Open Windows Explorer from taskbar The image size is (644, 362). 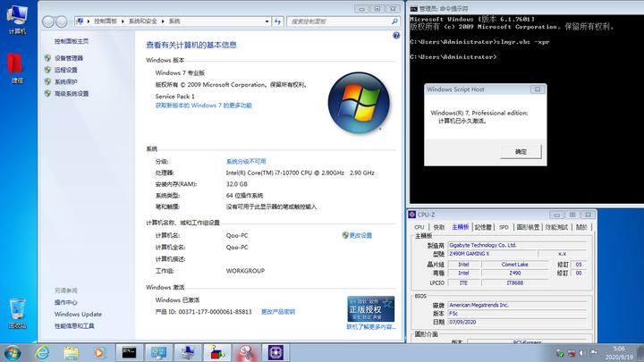click(x=71, y=352)
